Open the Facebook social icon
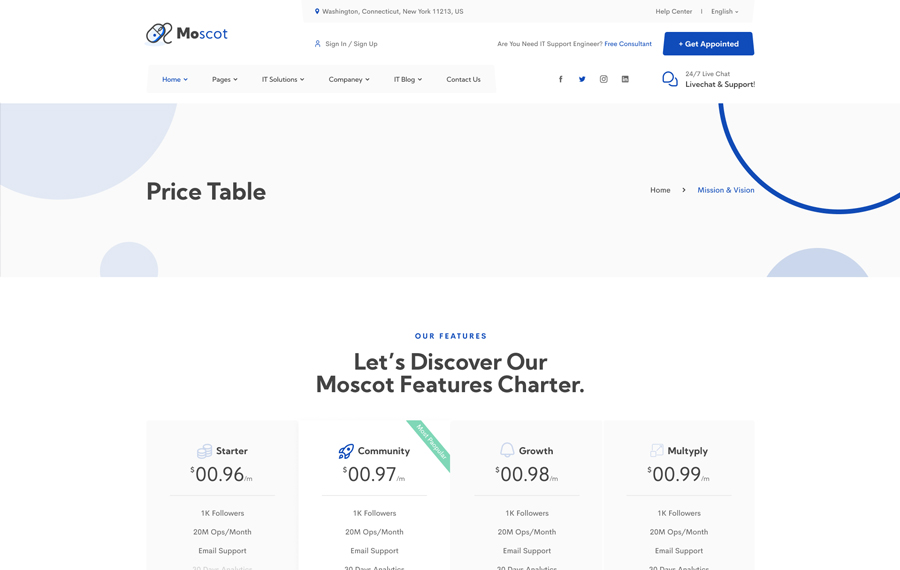 coord(560,79)
